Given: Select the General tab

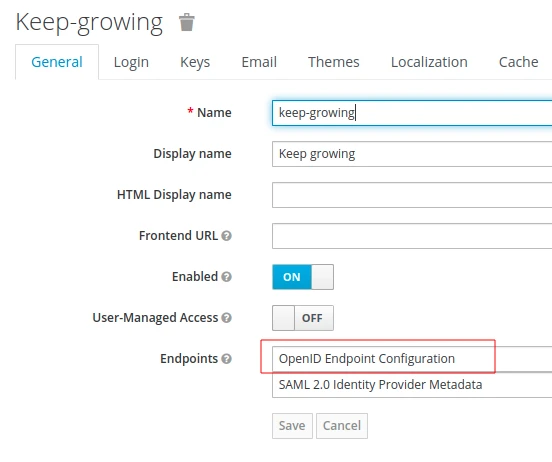Looking at the screenshot, I should (x=57, y=62).
